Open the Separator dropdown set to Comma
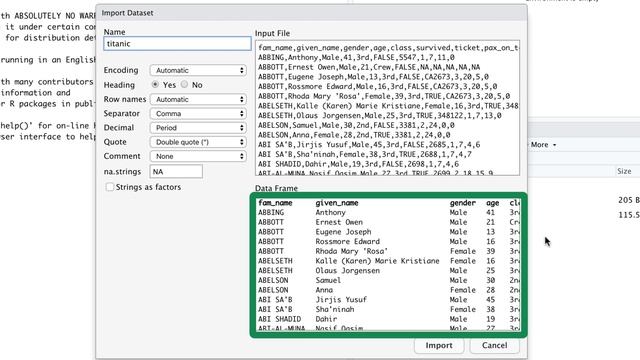The width and height of the screenshot is (640, 360). (198, 113)
